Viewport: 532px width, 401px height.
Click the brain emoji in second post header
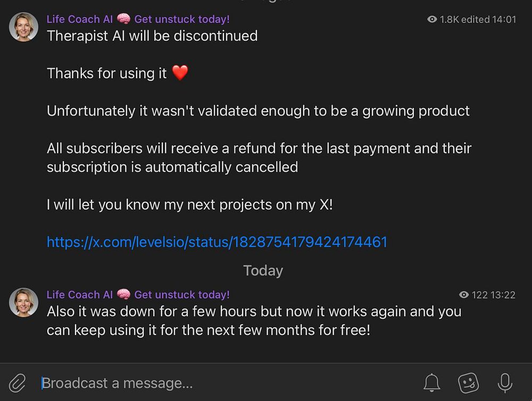(x=123, y=294)
